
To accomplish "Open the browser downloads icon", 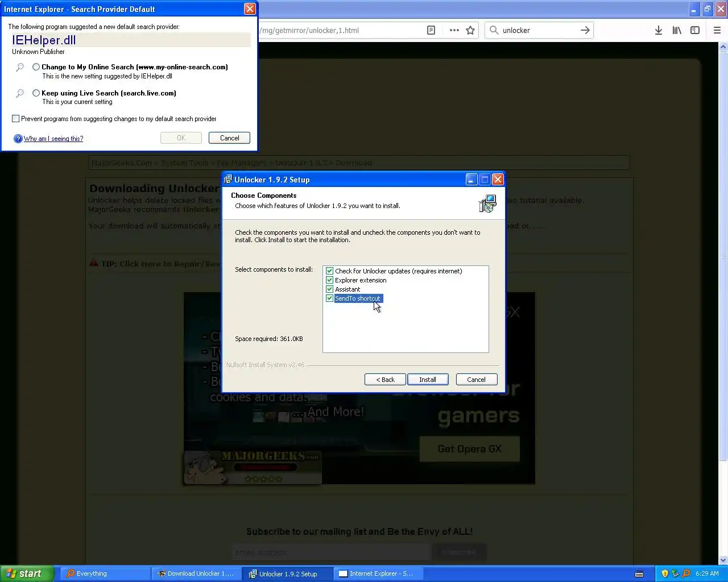I will pos(658,30).
